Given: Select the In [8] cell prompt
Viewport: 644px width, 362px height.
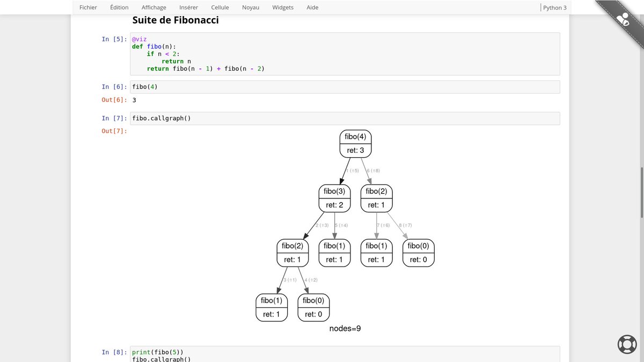Looking at the screenshot, I should (x=113, y=352).
